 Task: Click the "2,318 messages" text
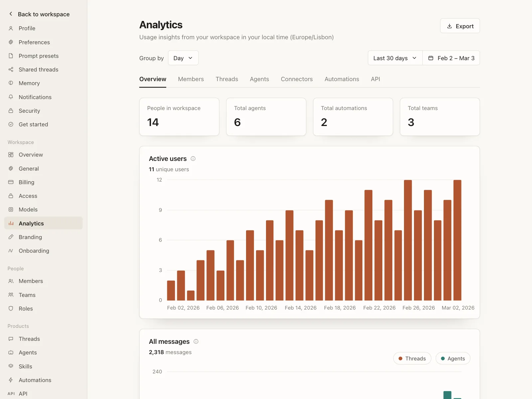[x=170, y=352]
